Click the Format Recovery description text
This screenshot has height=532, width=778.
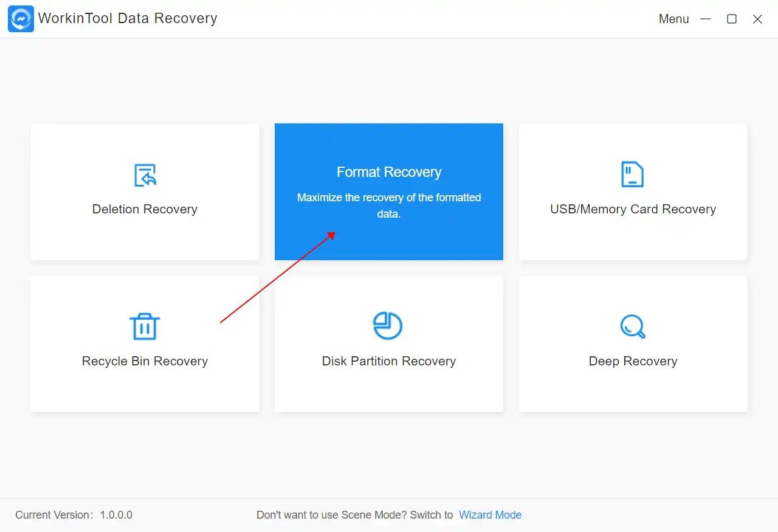pos(389,206)
